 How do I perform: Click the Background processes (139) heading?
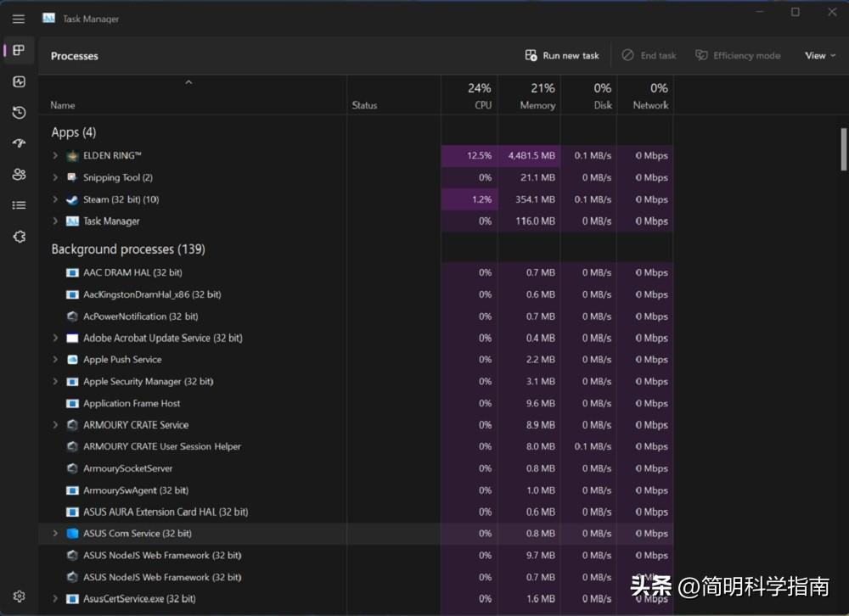click(128, 249)
